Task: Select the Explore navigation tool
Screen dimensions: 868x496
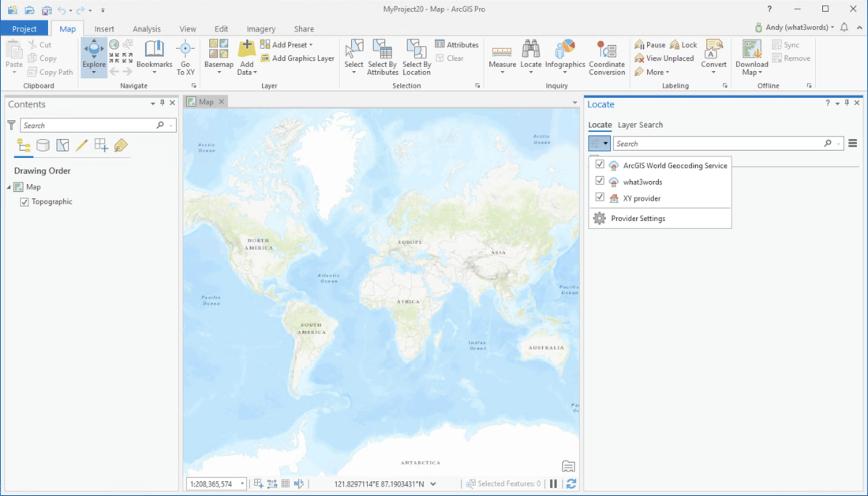Action: coord(94,57)
